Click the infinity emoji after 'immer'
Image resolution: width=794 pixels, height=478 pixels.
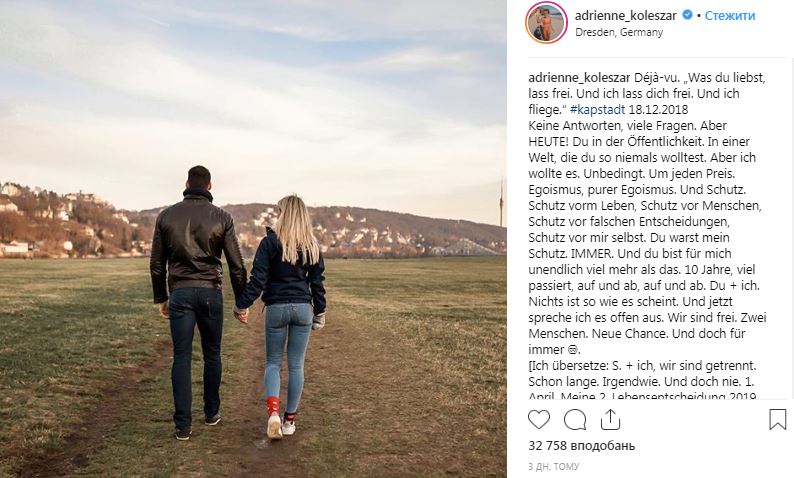pos(573,350)
